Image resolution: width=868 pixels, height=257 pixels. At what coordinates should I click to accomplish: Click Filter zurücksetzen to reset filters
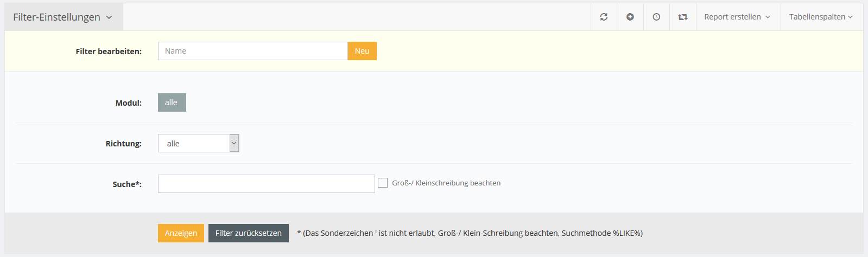(249, 233)
